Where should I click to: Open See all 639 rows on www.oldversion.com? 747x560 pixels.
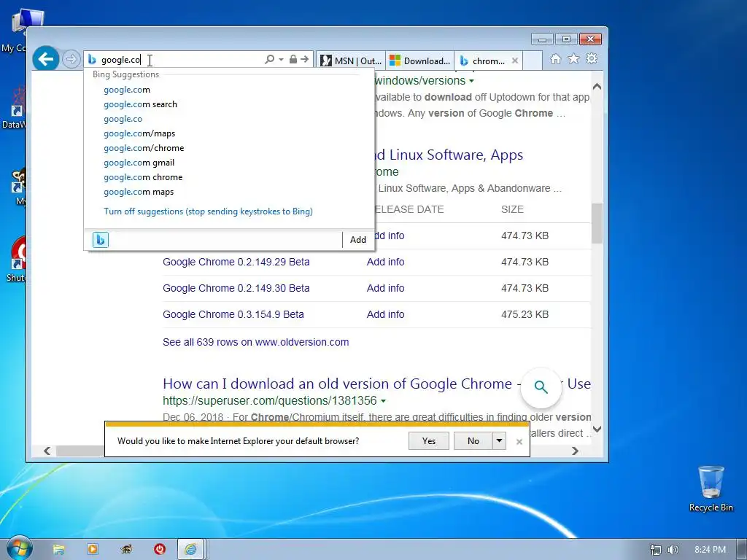point(256,342)
